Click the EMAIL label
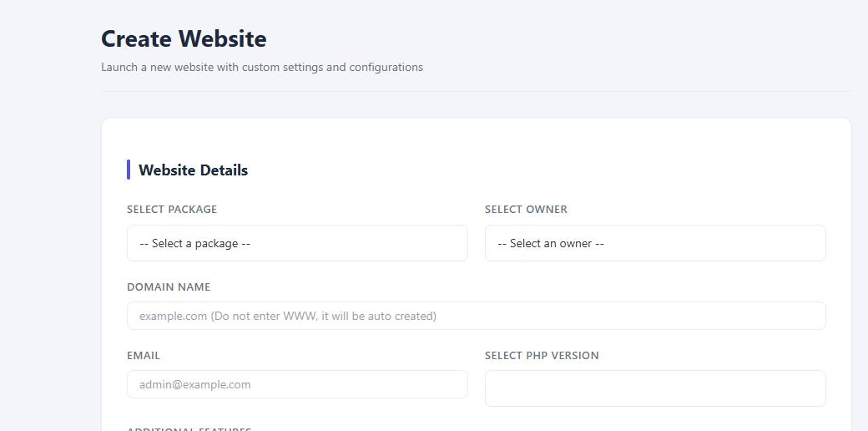The width and height of the screenshot is (868, 431). coord(144,356)
